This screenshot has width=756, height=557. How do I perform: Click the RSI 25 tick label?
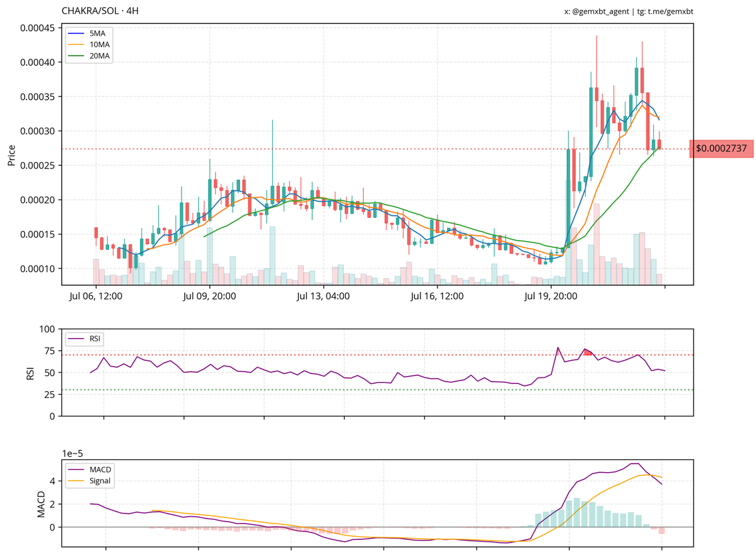pos(50,394)
